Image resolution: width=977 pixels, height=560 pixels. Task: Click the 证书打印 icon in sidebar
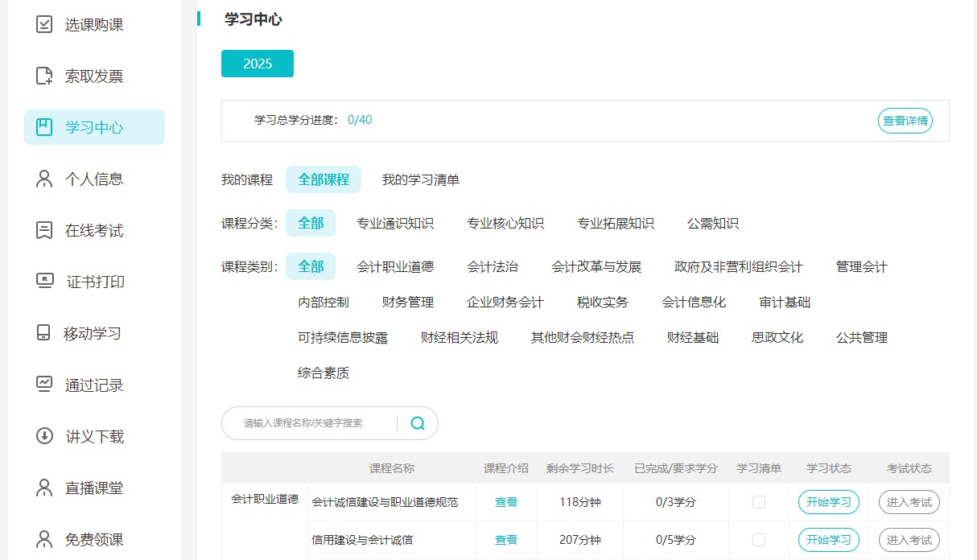point(44,282)
